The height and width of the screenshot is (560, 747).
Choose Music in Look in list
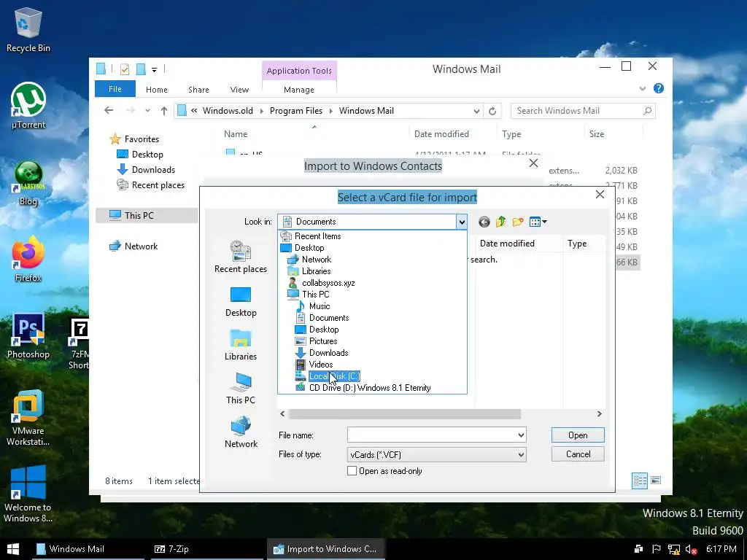(320, 306)
